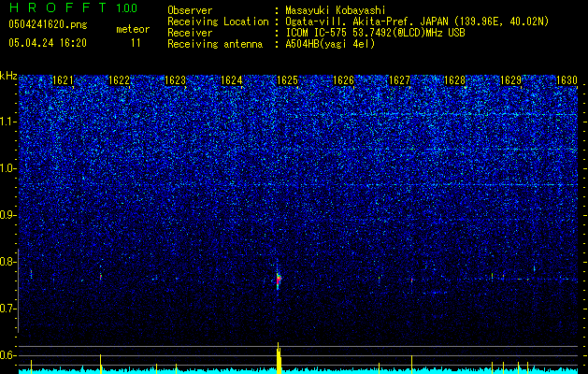Select observer name Masayuki Kobayashi
Image resolution: width=588 pixels, height=374 pixels.
[x=336, y=10]
